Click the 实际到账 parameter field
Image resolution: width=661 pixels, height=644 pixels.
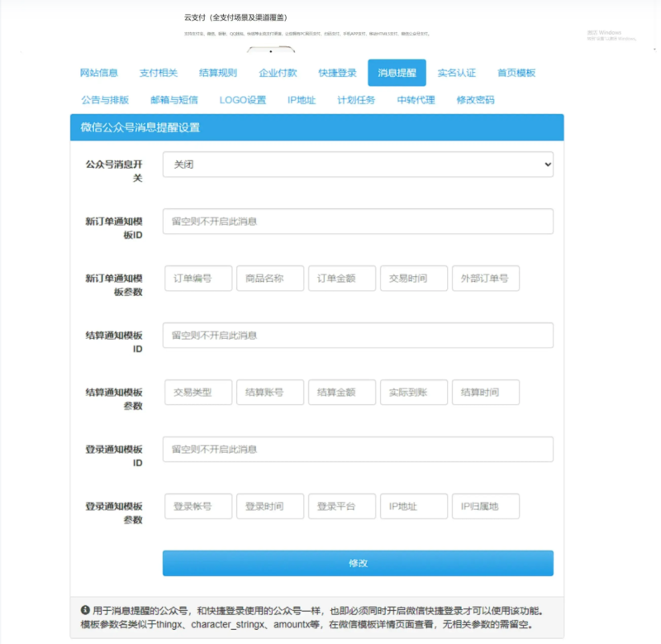[413, 392]
